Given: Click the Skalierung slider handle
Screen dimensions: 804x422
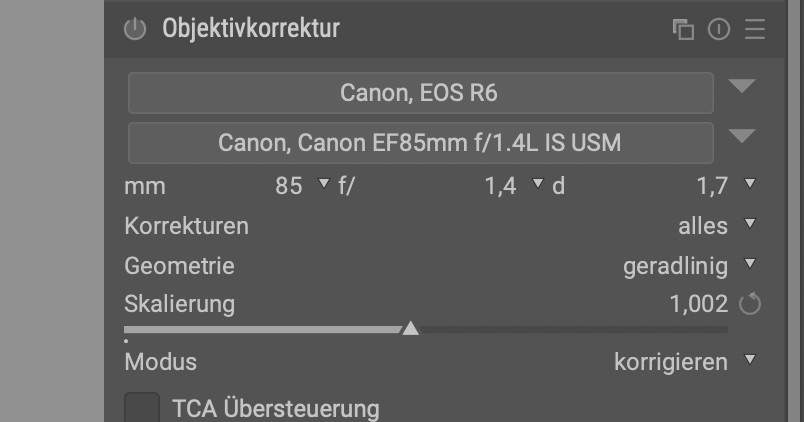Looking at the screenshot, I should coord(410,327).
